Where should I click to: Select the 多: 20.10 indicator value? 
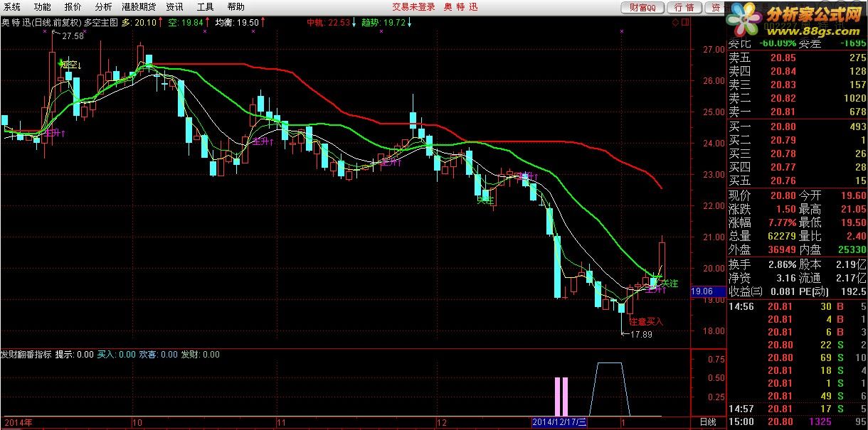click(x=141, y=23)
